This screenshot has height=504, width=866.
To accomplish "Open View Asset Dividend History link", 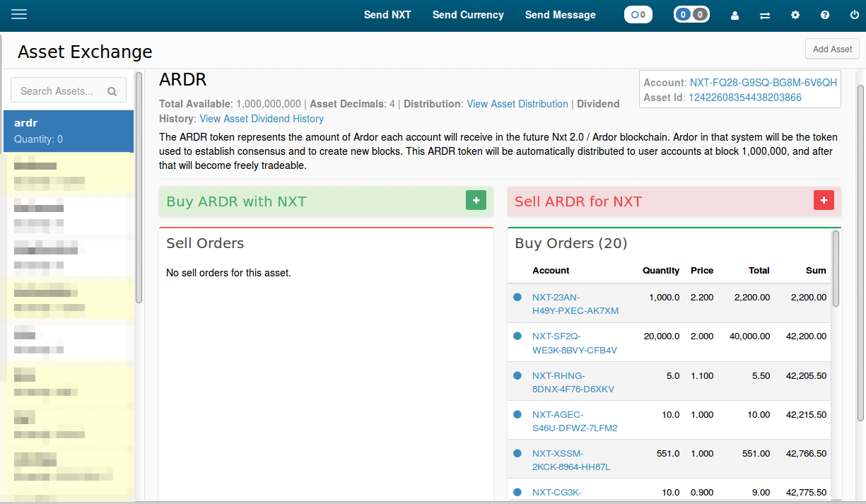I will point(262,119).
